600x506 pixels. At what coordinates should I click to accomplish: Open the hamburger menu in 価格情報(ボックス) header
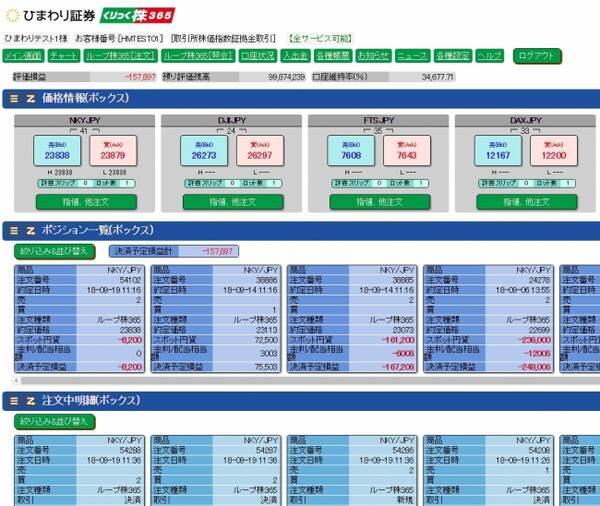[x=14, y=99]
